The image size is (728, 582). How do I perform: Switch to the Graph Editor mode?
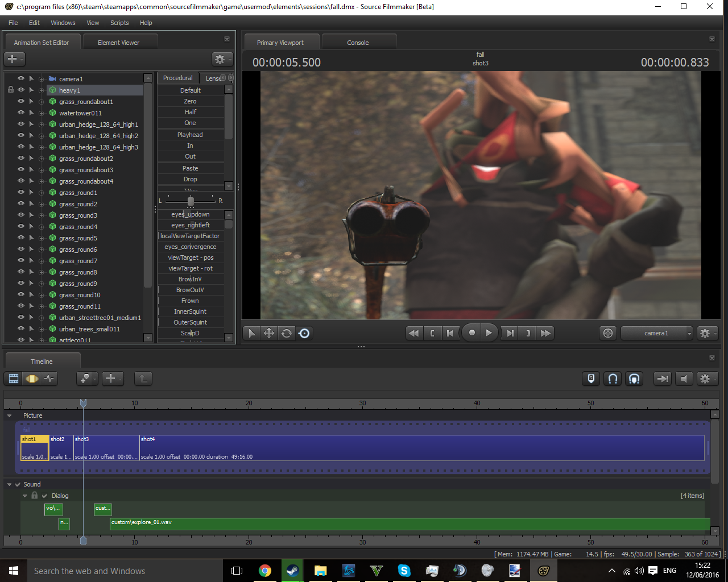click(x=49, y=379)
